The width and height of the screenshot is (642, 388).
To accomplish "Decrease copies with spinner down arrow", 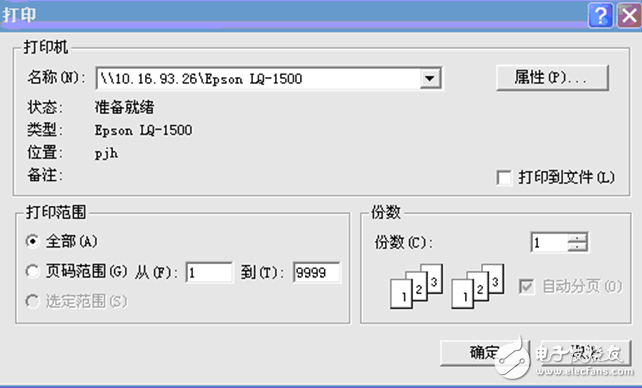I will 578,247.
